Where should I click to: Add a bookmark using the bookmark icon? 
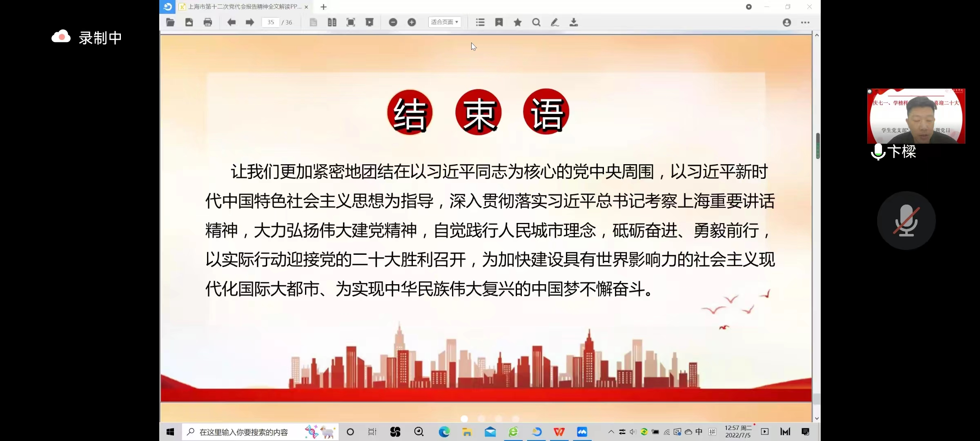coord(499,22)
